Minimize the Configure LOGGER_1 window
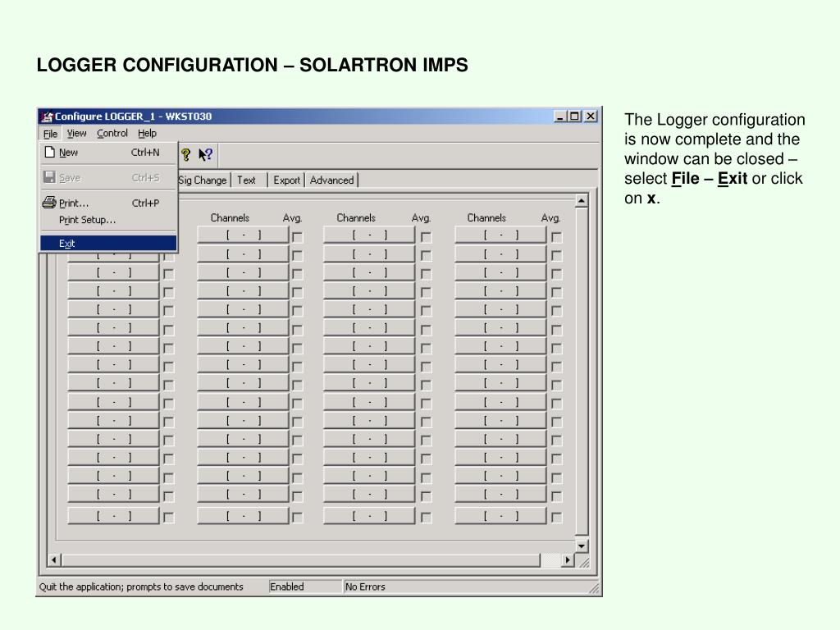This screenshot has width=840, height=630. tap(560, 116)
